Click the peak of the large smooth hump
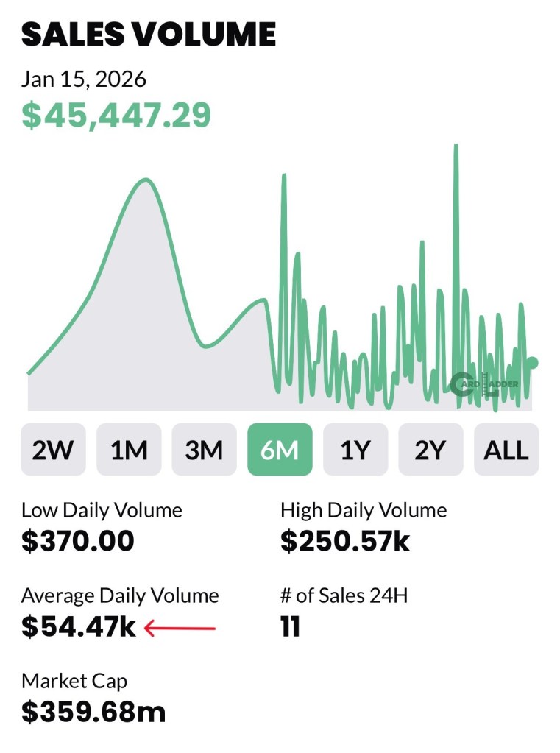The height and width of the screenshot is (753, 560). [x=144, y=180]
